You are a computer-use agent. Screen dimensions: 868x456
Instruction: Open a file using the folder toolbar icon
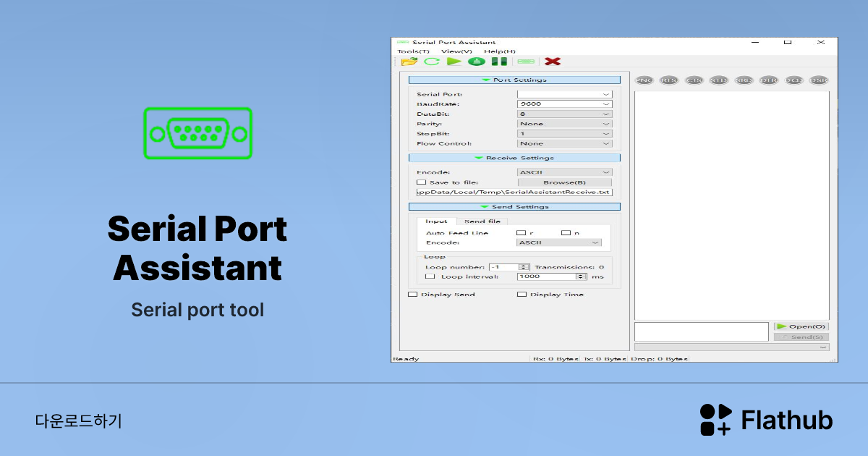pyautogui.click(x=409, y=62)
